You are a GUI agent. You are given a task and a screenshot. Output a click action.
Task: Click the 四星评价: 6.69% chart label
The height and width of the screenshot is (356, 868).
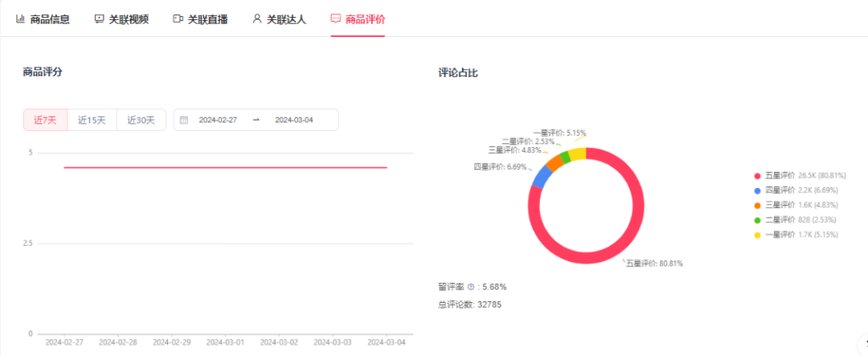coord(500,166)
